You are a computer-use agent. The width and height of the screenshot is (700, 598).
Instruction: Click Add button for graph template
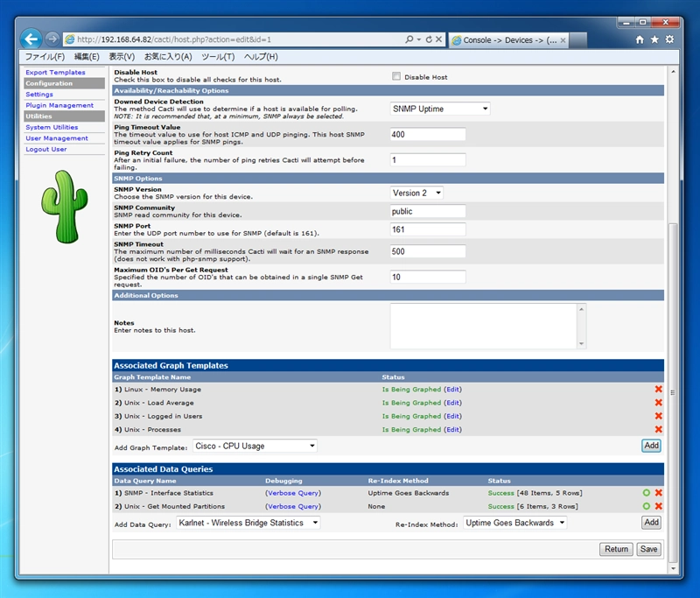pyautogui.click(x=651, y=446)
